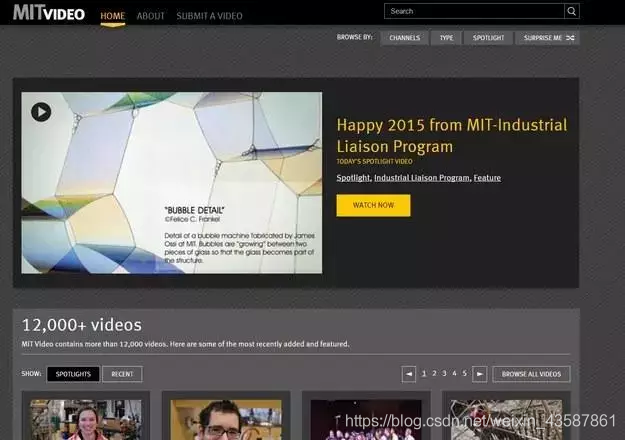Screen dimensions: 625x440
Task: Click the Watch Now button
Action: coord(373,205)
